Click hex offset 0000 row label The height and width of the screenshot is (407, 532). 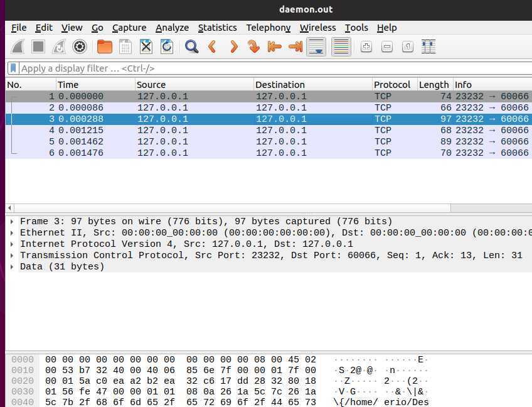click(x=23, y=359)
